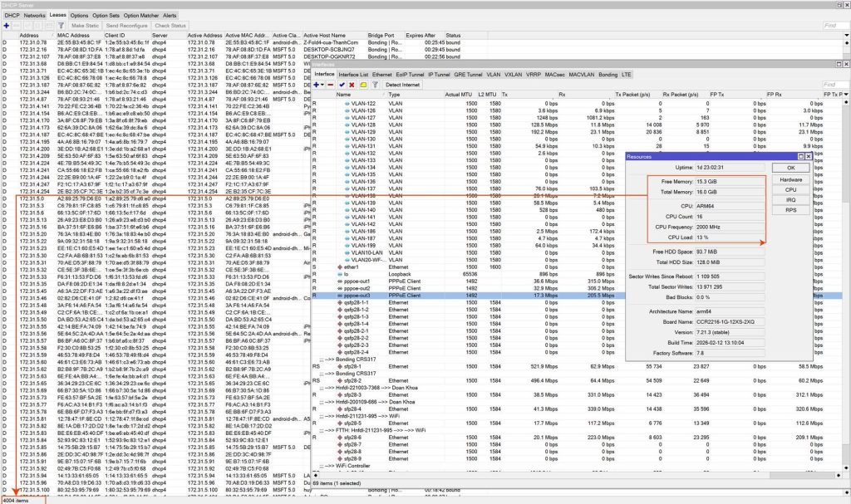
Task: Click the yellow comment icon in Interfaces toolbar
Action: click(x=363, y=85)
